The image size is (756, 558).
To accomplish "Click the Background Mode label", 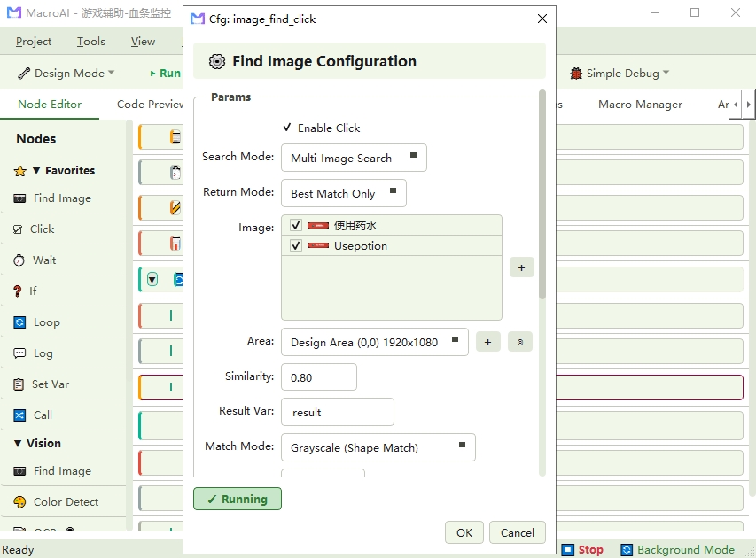I will [x=686, y=550].
